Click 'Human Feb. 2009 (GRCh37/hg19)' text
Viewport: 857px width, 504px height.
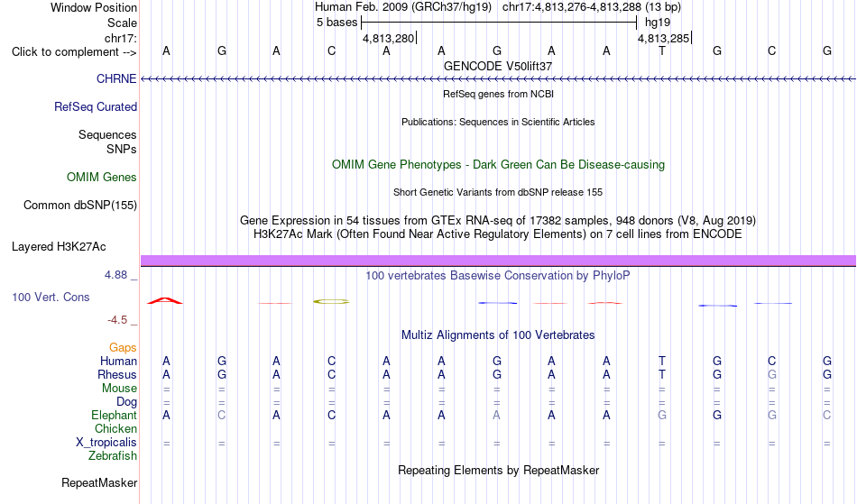(403, 7)
